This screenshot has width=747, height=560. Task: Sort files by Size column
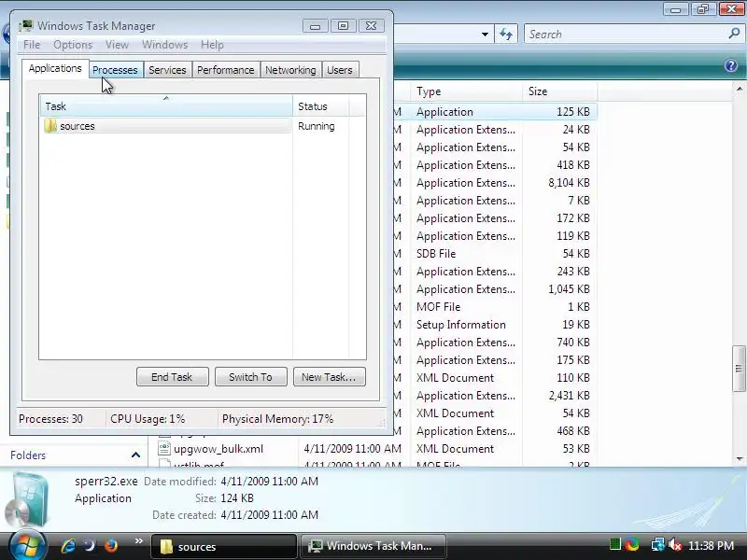[x=559, y=91]
